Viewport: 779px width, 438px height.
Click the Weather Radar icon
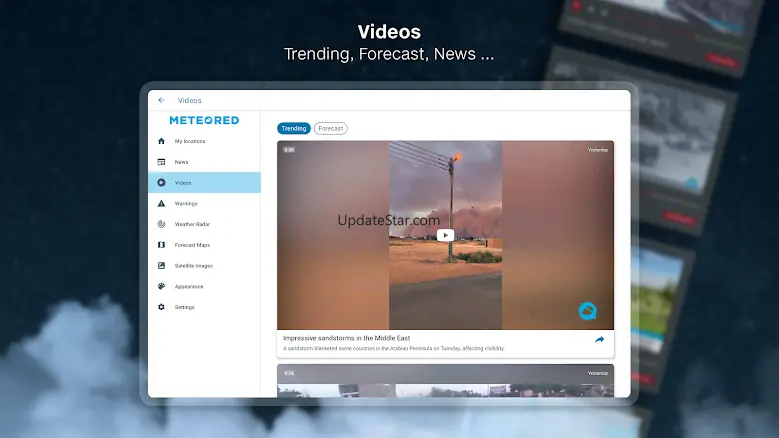click(x=161, y=224)
